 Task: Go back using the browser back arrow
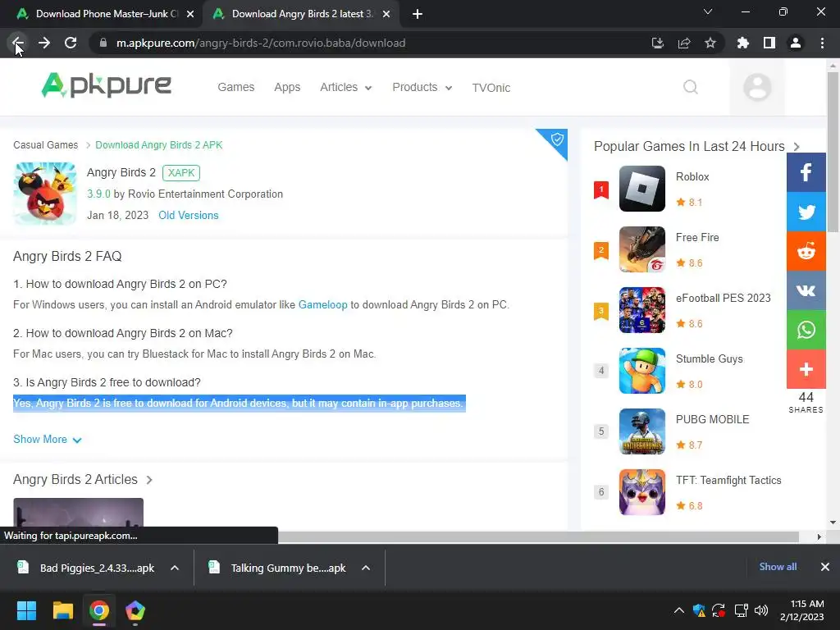coord(18,43)
